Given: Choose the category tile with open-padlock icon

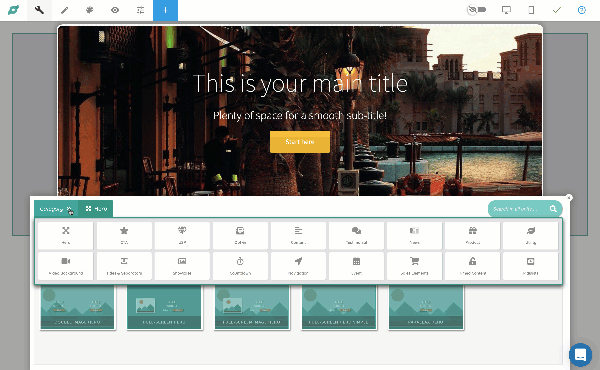Looking at the screenshot, I should click(473, 266).
